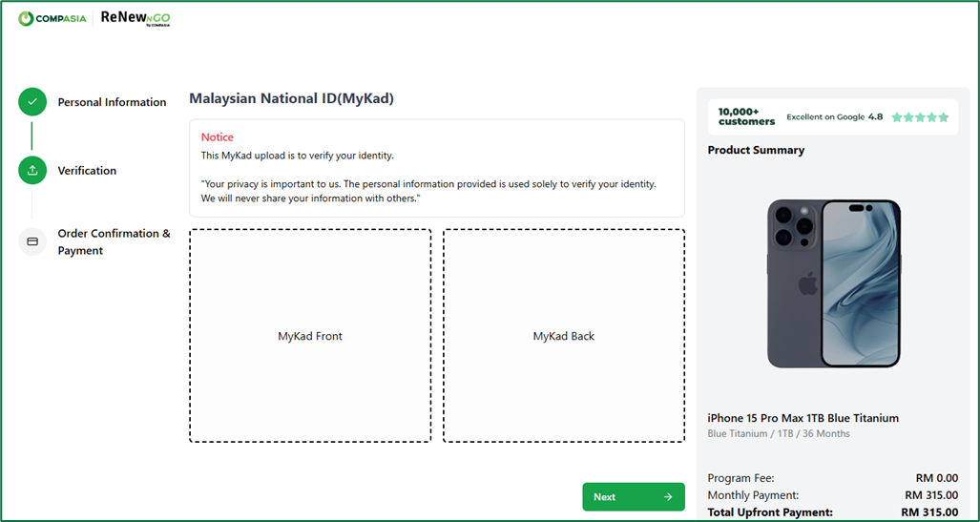Screen dimensions: 980x522
Task: Open the Verification step
Action: pyautogui.click(x=87, y=171)
